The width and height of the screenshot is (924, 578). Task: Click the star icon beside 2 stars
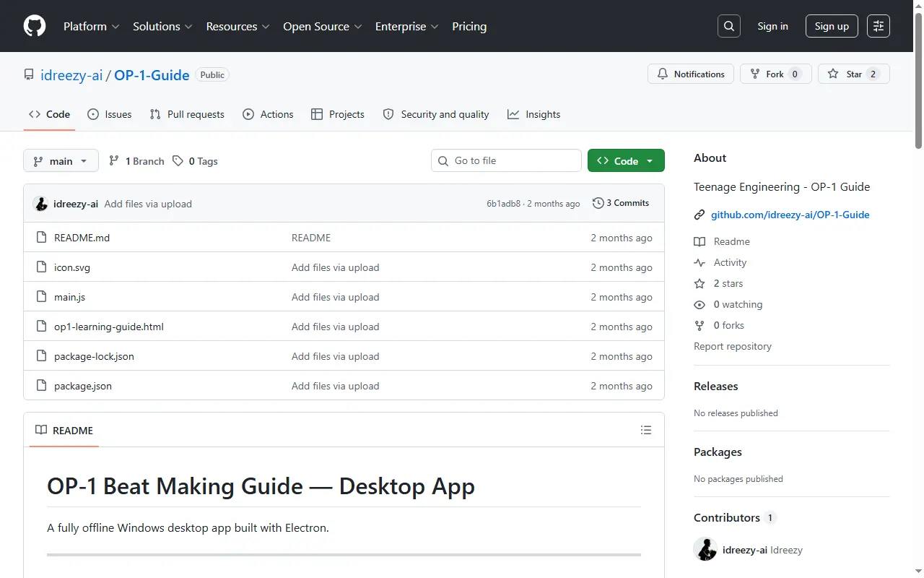pos(699,284)
